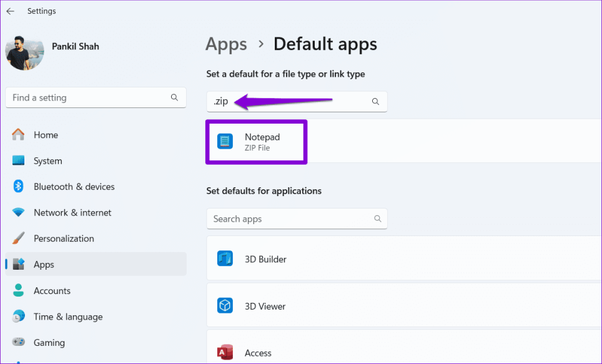Image resolution: width=602 pixels, height=364 pixels.
Task: Open Accounts settings from sidebar
Action: click(52, 290)
